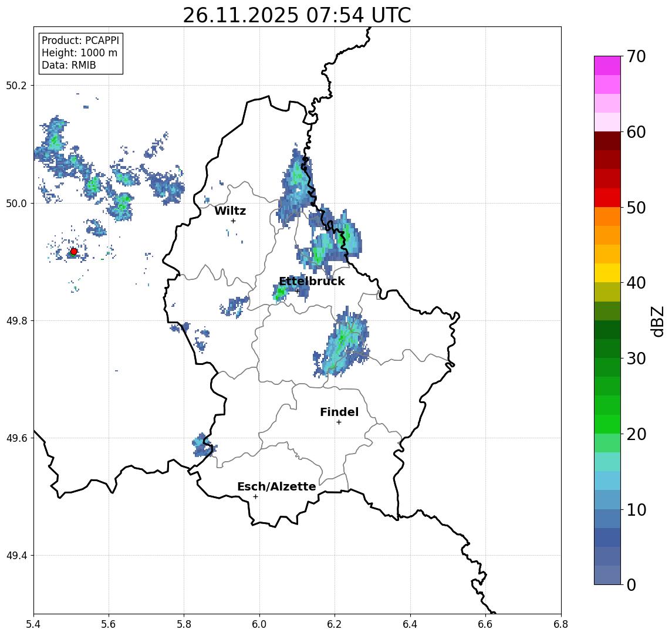Click the plus marker below the Findel label

(x=339, y=422)
